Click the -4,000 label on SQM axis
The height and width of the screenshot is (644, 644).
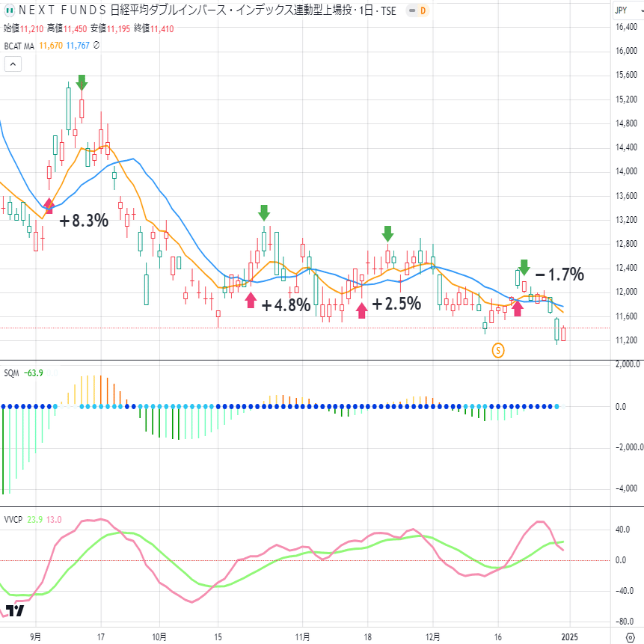[x=626, y=488]
